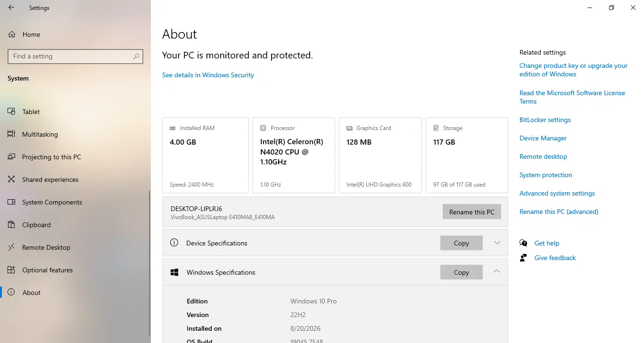This screenshot has height=343, width=644.
Task: Open System protection link
Action: [546, 175]
